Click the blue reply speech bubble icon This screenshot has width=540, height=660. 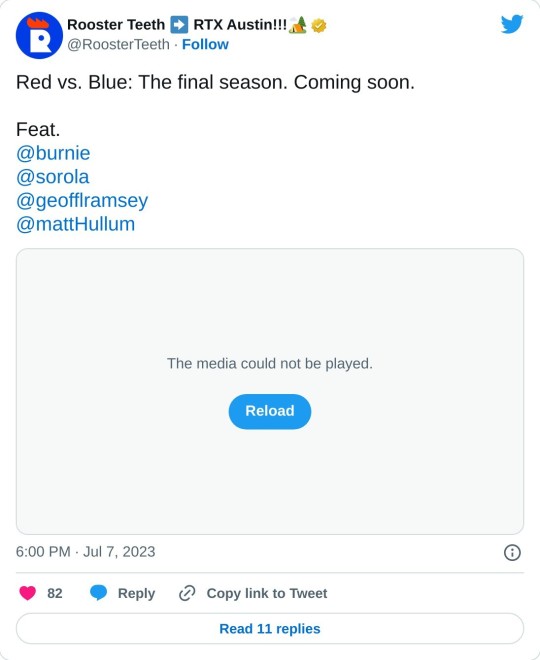pyautogui.click(x=98, y=593)
